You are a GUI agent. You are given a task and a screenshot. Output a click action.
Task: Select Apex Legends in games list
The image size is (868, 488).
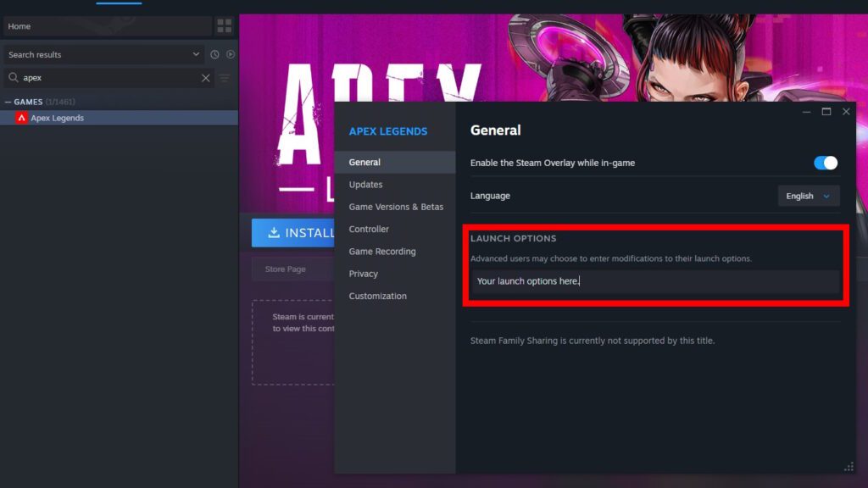119,118
